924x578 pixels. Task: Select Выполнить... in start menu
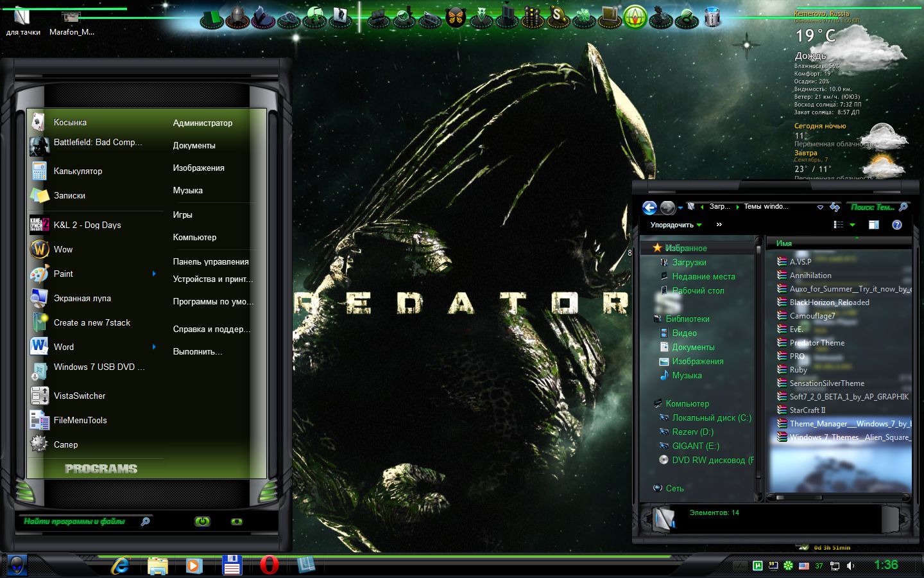198,351
